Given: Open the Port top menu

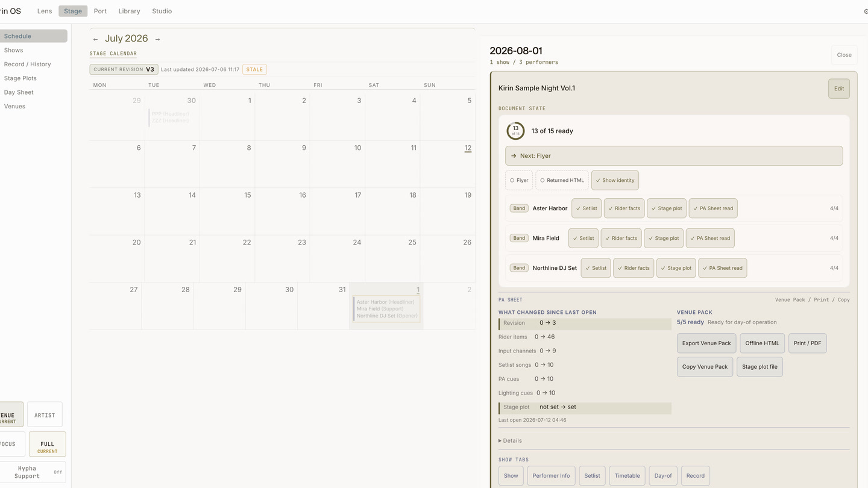Looking at the screenshot, I should pos(100,11).
